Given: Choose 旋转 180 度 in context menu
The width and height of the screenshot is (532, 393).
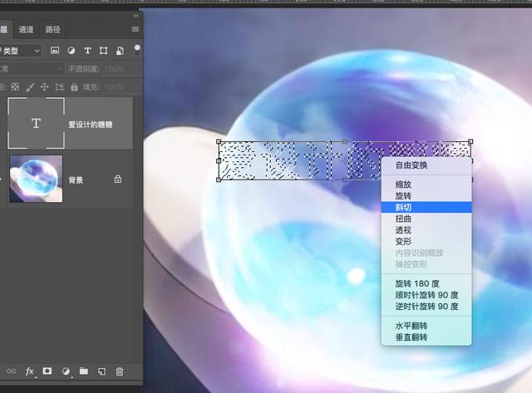Looking at the screenshot, I should click(426, 283).
